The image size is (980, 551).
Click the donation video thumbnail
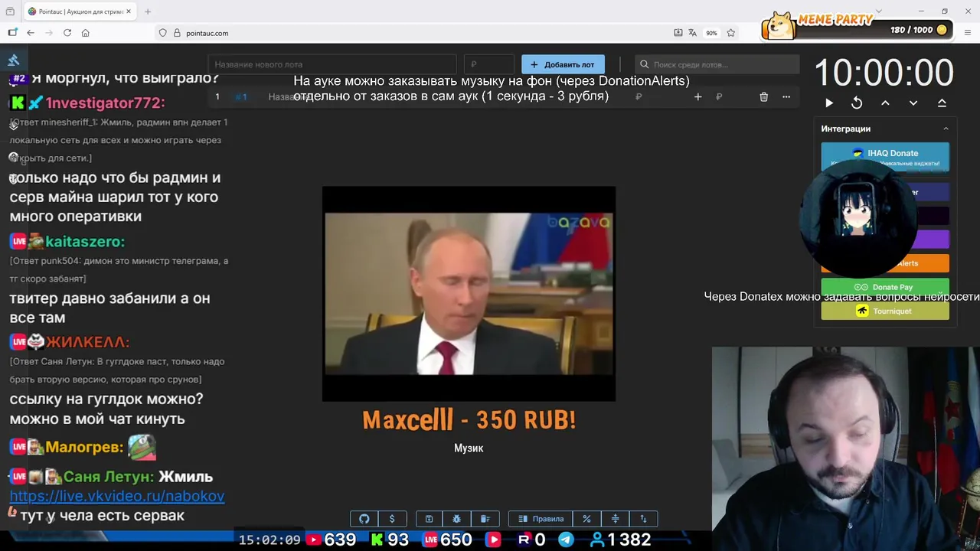[469, 294]
